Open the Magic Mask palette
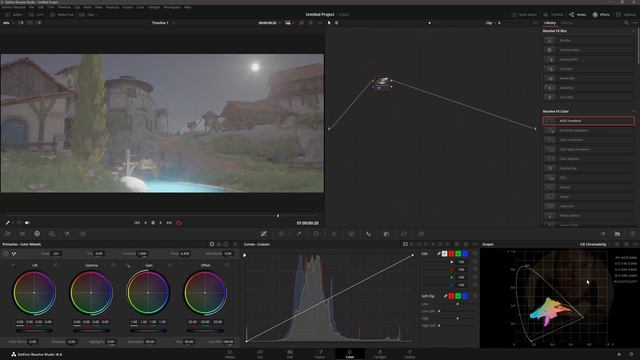 (351, 234)
